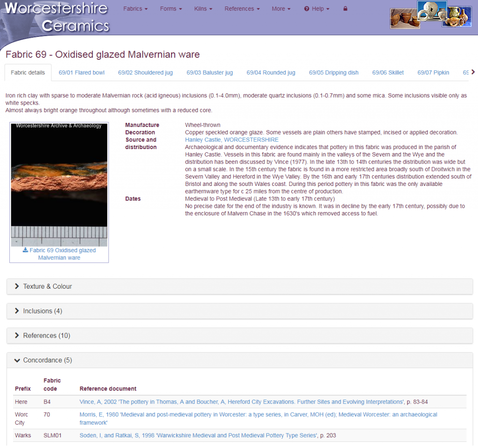Click the Help question mark icon

click(x=306, y=9)
